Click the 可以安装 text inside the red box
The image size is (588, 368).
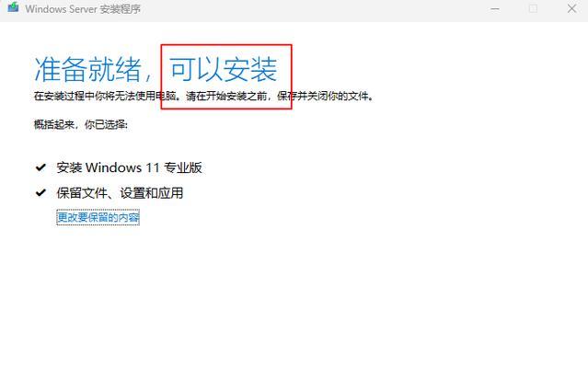(x=224, y=70)
